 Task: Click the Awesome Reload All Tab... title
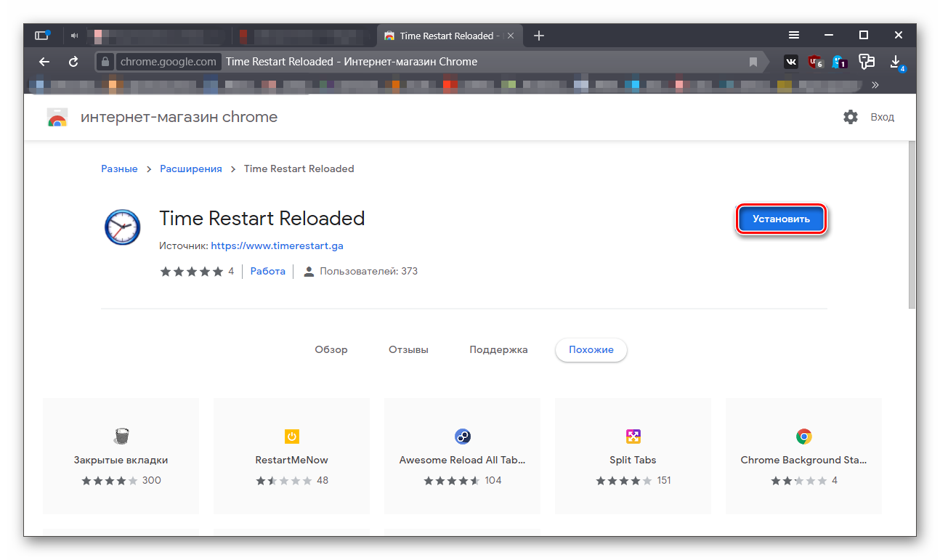[x=462, y=460]
